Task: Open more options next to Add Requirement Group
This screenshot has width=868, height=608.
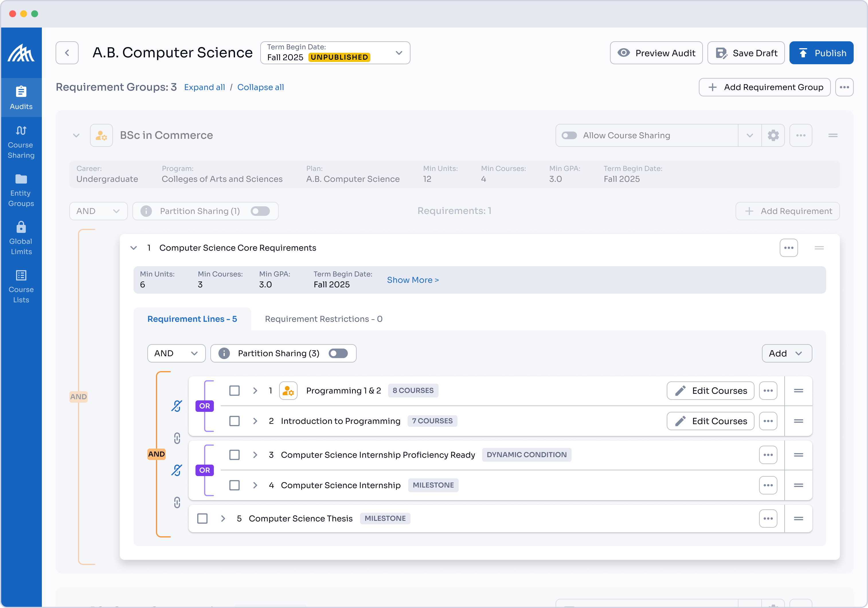Action: (x=844, y=87)
